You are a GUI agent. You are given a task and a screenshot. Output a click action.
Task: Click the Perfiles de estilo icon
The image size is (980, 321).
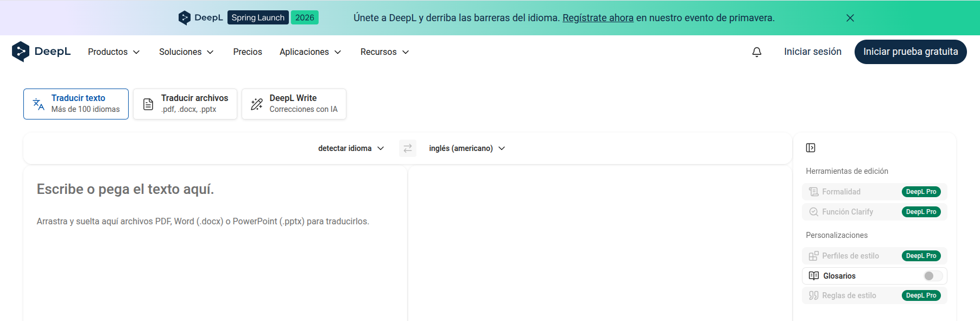814,256
